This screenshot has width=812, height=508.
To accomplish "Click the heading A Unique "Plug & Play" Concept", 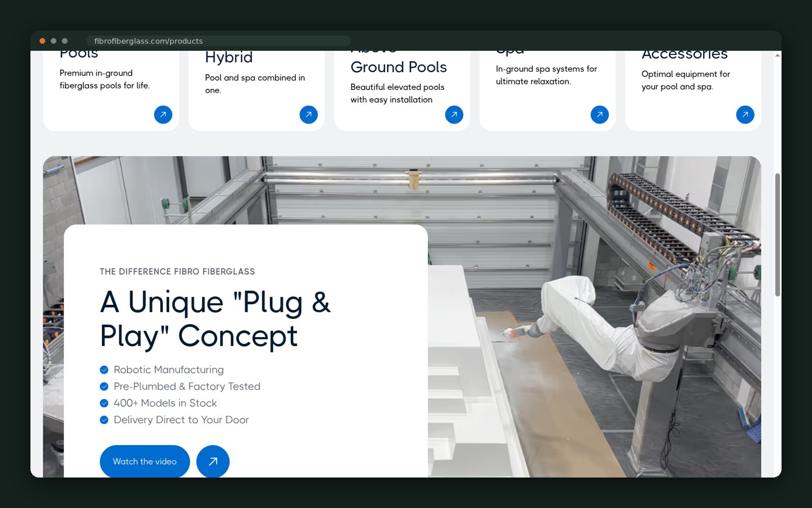I will (x=215, y=319).
